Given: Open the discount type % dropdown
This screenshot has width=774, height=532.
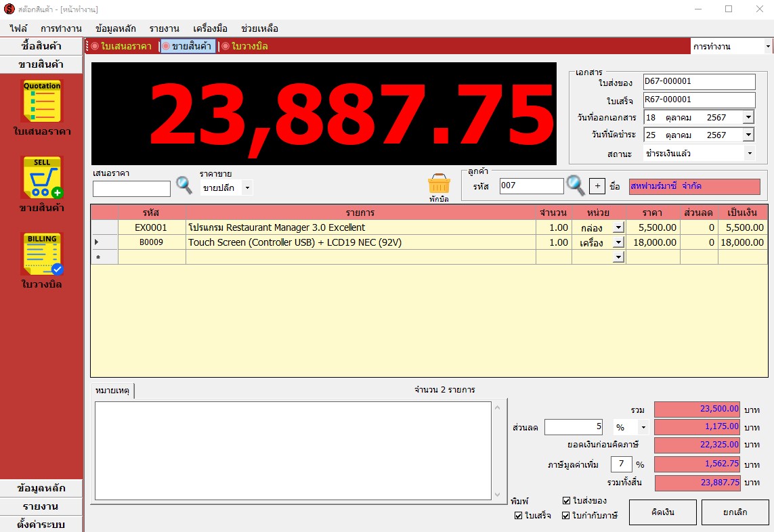Looking at the screenshot, I should pos(643,427).
